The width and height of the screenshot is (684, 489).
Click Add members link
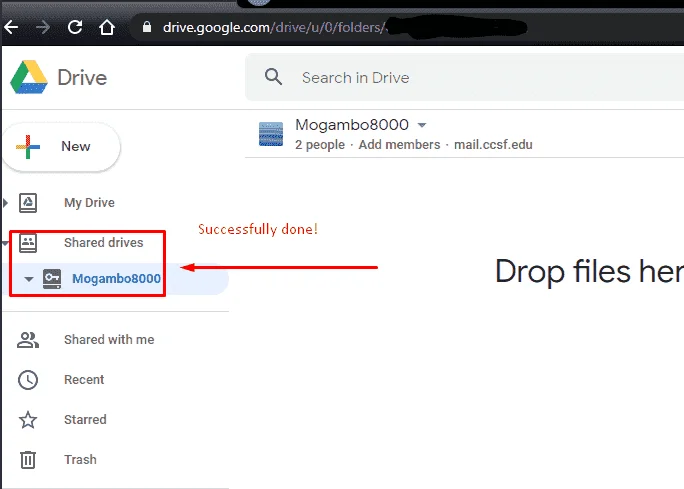tap(399, 145)
